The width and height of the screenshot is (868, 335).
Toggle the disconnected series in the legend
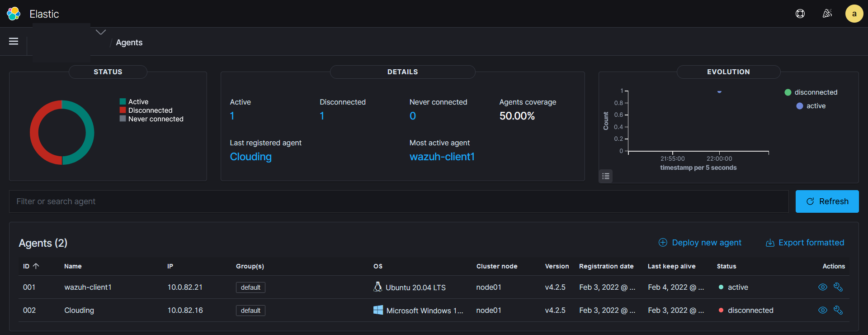click(811, 92)
